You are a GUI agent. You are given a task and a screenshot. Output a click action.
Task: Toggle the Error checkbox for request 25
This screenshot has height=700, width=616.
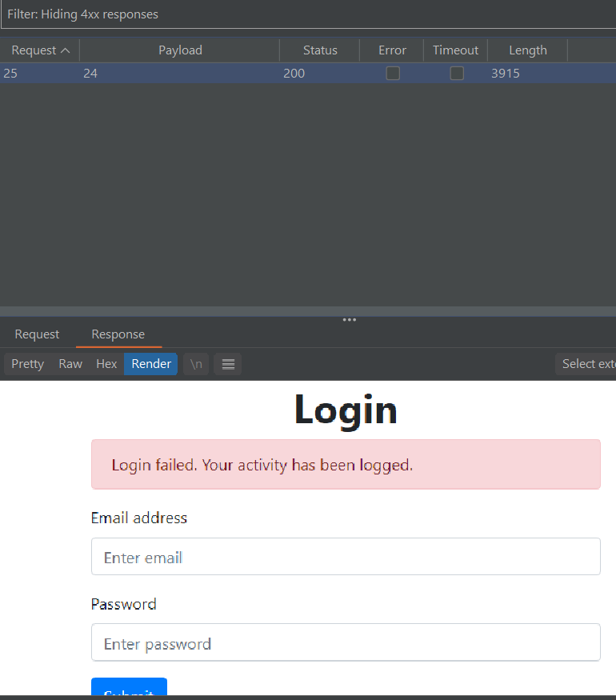[x=393, y=74]
